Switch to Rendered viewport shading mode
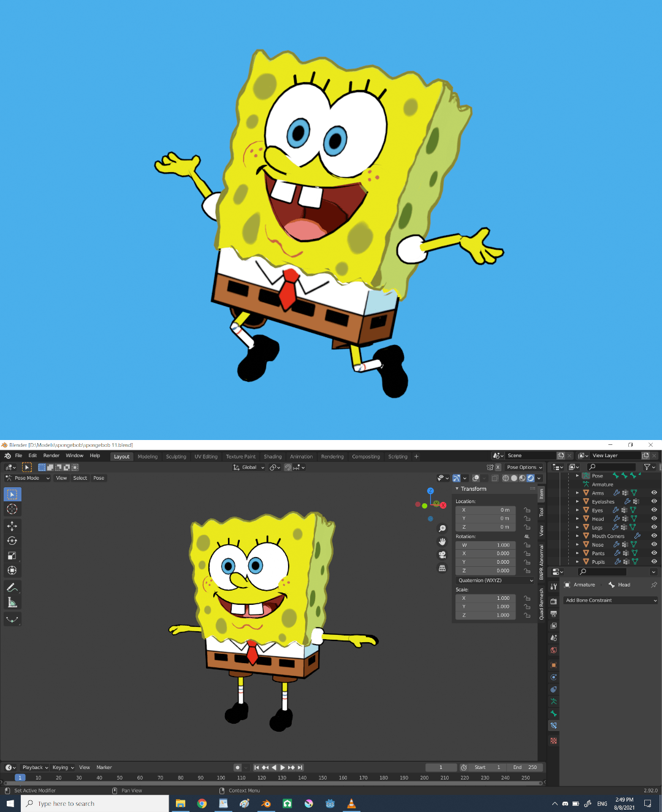662x812 pixels. coord(531,479)
